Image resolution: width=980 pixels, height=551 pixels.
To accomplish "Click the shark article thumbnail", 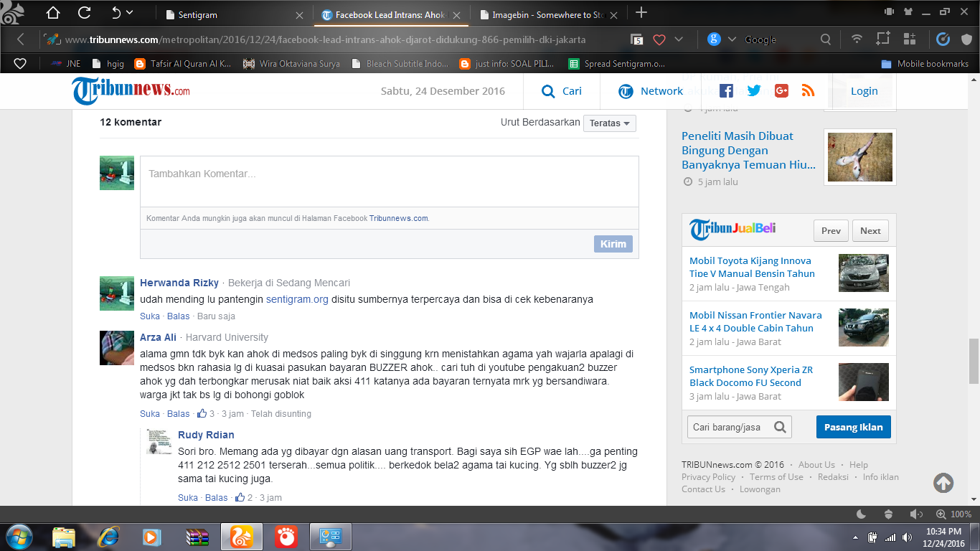I will (860, 157).
